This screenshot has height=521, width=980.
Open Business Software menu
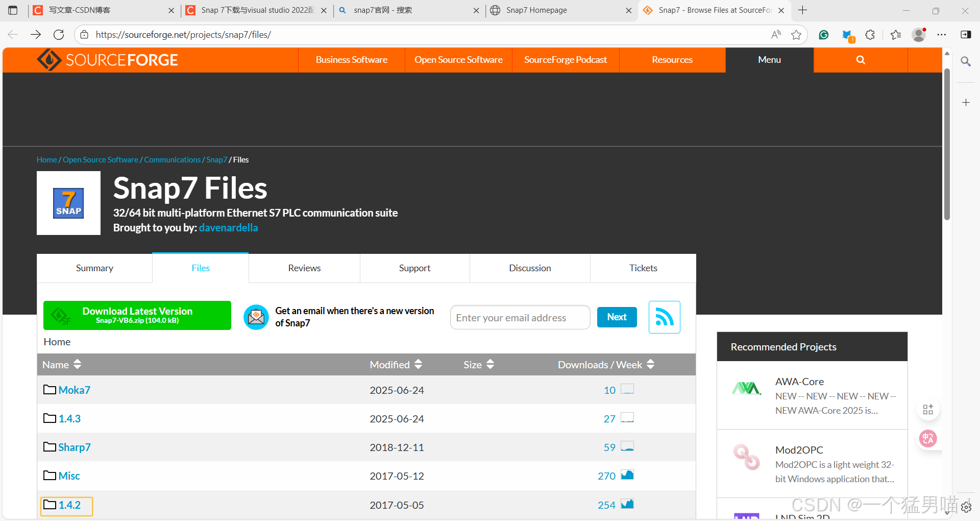351,60
